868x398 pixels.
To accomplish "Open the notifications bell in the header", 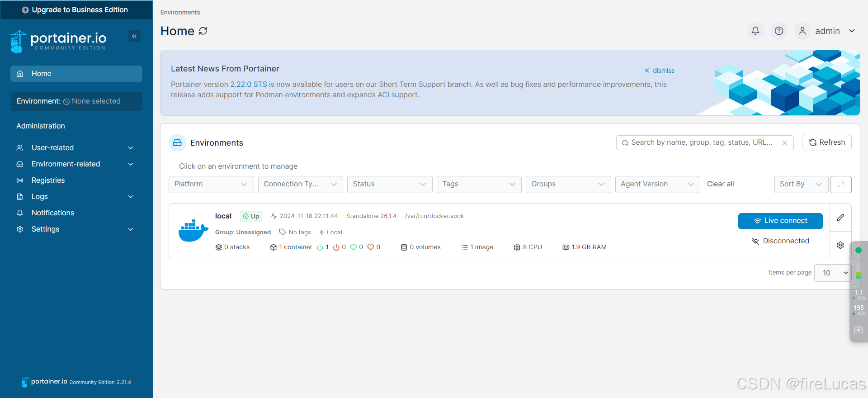I will pyautogui.click(x=755, y=31).
